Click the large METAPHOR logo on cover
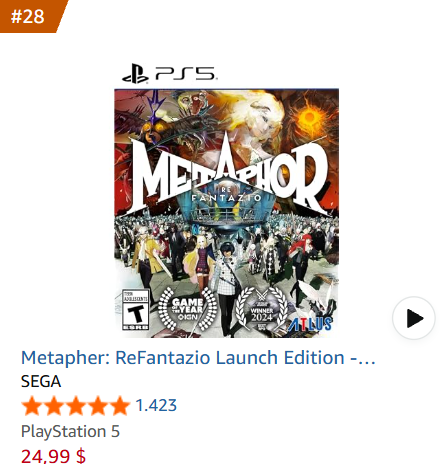This screenshot has width=445, height=464. pos(229,177)
